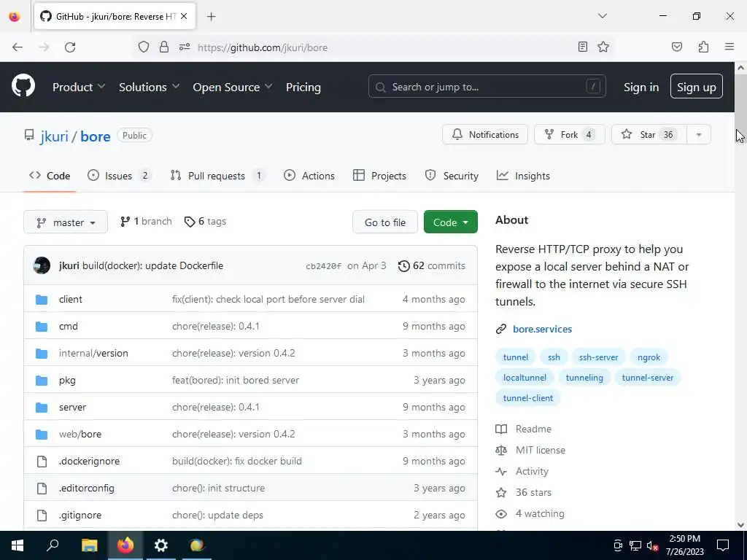Open the master branch selector dropdown
This screenshot has height=560, width=747.
66,222
